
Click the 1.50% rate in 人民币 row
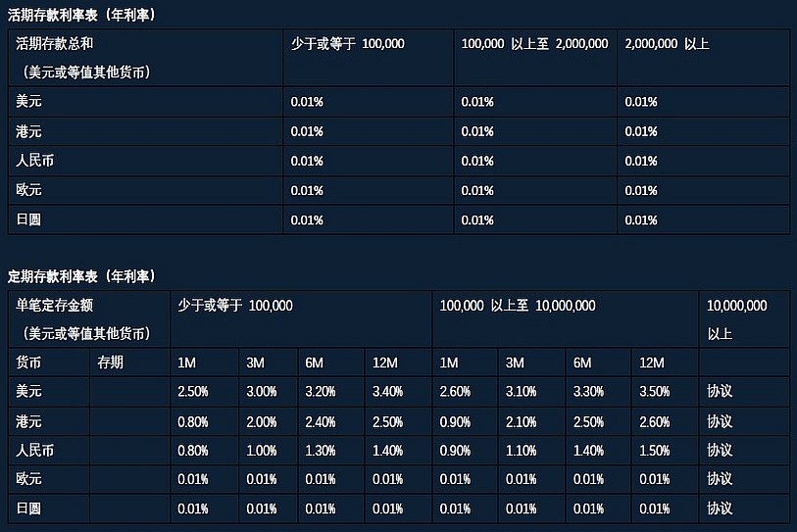click(654, 451)
